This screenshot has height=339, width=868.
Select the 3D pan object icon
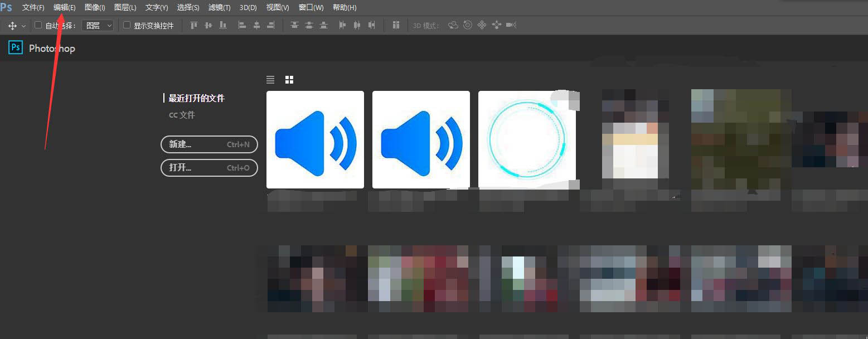[482, 25]
